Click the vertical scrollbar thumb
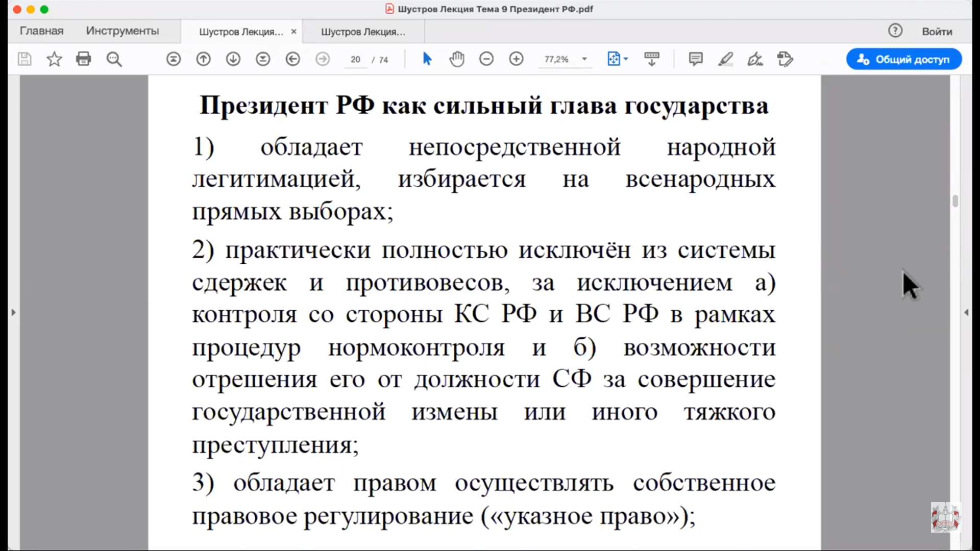 pos(955,201)
